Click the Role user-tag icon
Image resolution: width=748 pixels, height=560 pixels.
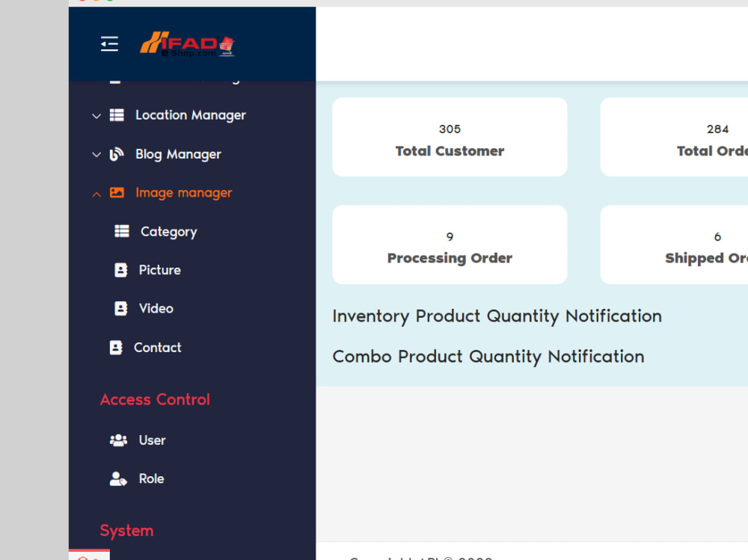pyautogui.click(x=118, y=479)
